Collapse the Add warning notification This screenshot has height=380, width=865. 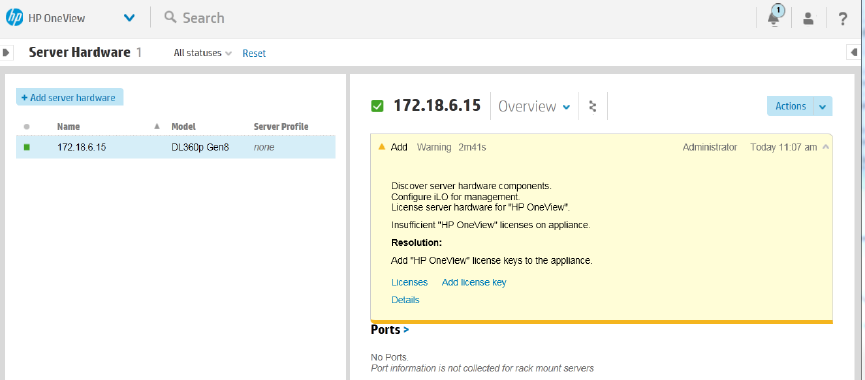coord(825,147)
